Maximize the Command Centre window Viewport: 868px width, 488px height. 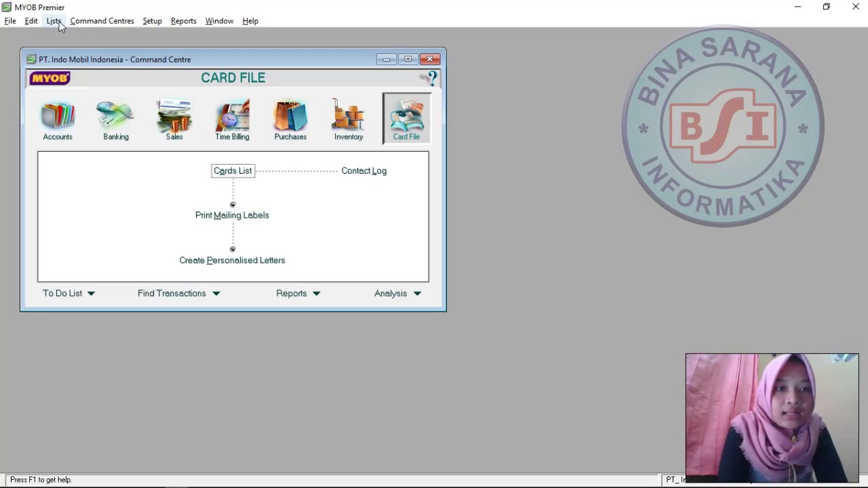point(408,59)
